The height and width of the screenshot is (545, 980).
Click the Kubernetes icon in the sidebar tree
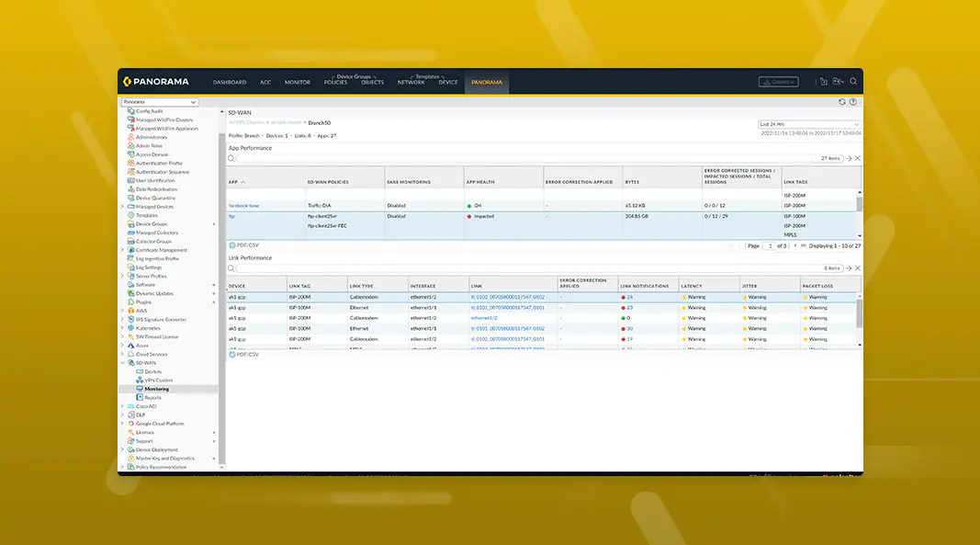(x=131, y=328)
